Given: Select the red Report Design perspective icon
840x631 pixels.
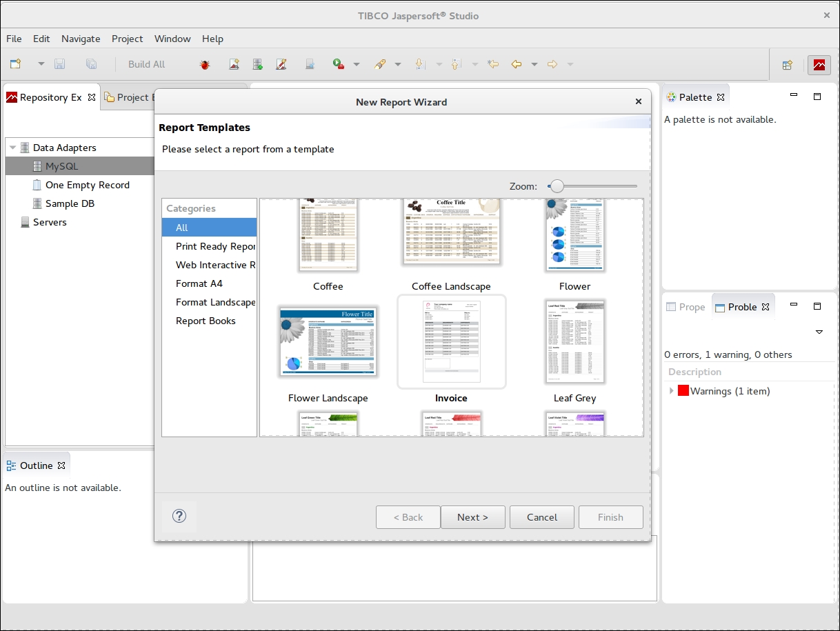Looking at the screenshot, I should click(819, 65).
